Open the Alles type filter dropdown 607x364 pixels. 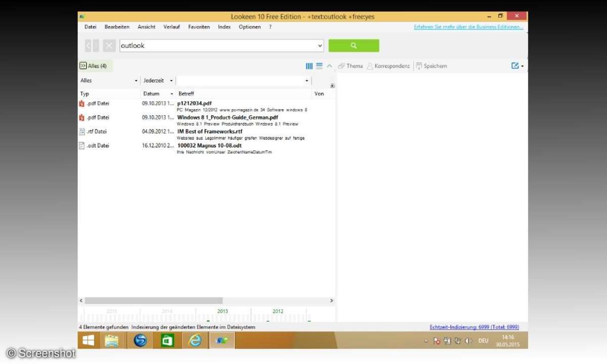pos(136,81)
